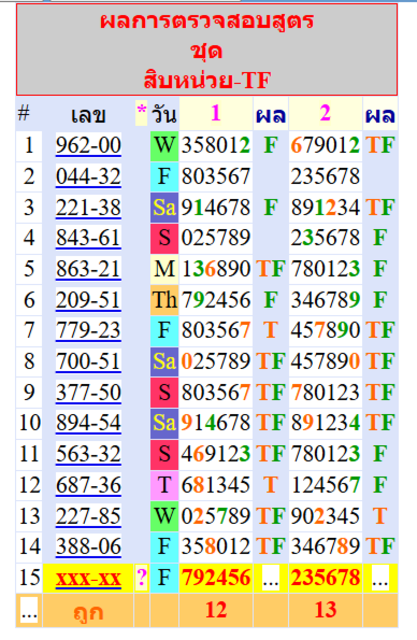Open the 894-54 number link
The image size is (417, 640).
click(x=89, y=423)
